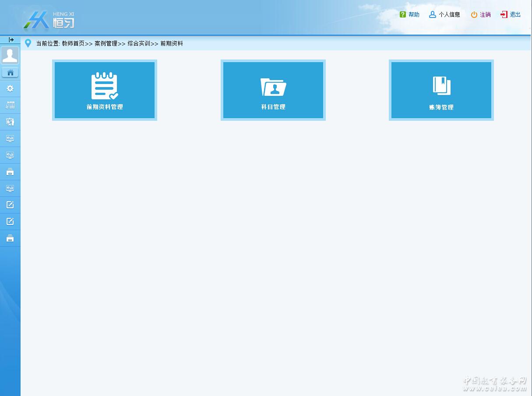Navigate to 教师首页 in the breadcrumb
This screenshot has width=532, height=396.
[73, 44]
